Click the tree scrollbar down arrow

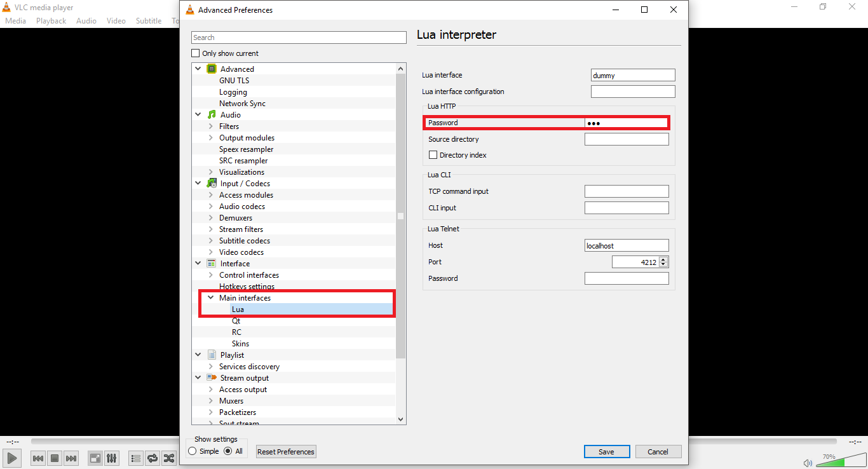click(400, 419)
